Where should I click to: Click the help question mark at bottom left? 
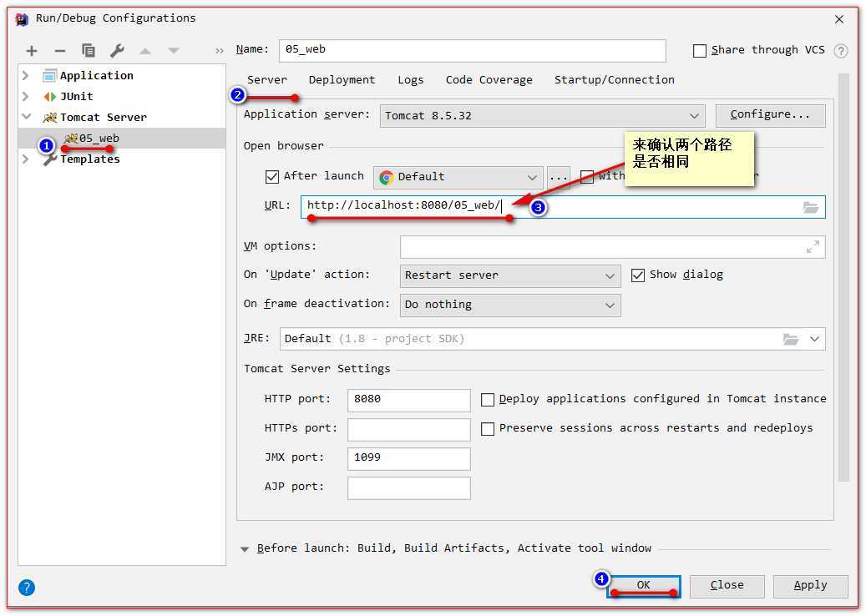pos(27,587)
